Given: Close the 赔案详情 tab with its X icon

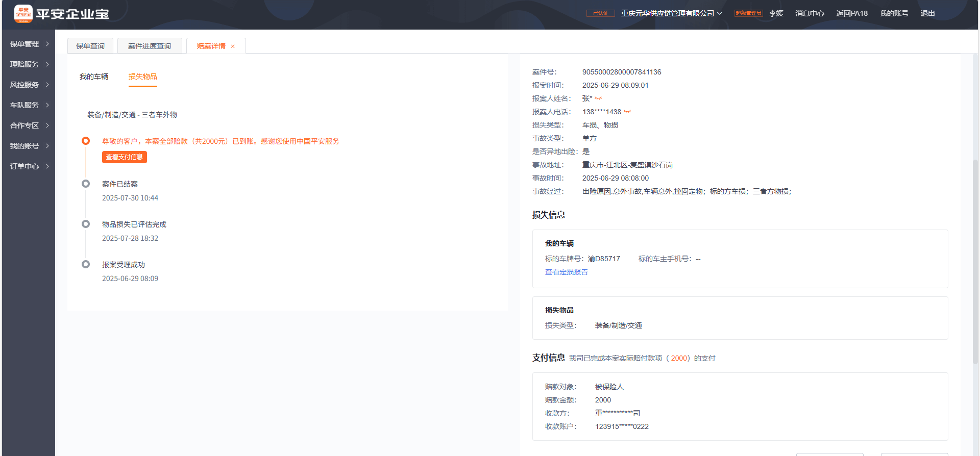Looking at the screenshot, I should [x=233, y=46].
